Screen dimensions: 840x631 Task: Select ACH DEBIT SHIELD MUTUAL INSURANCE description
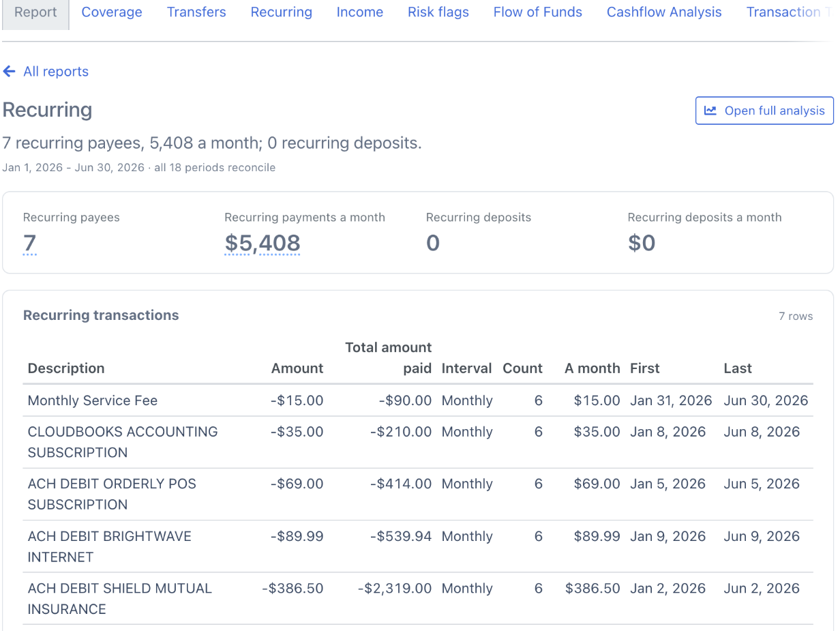click(120, 598)
